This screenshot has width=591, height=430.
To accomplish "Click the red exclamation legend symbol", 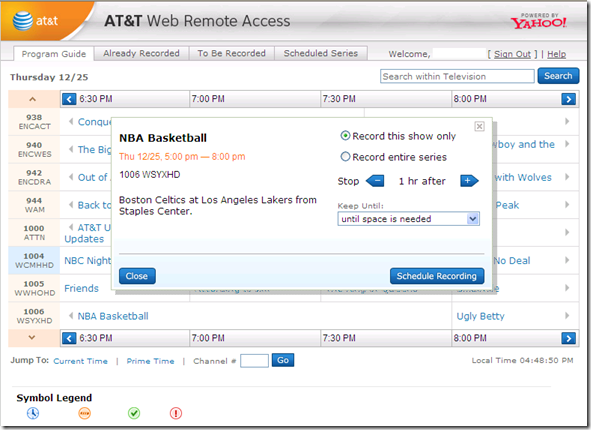I will [176, 413].
